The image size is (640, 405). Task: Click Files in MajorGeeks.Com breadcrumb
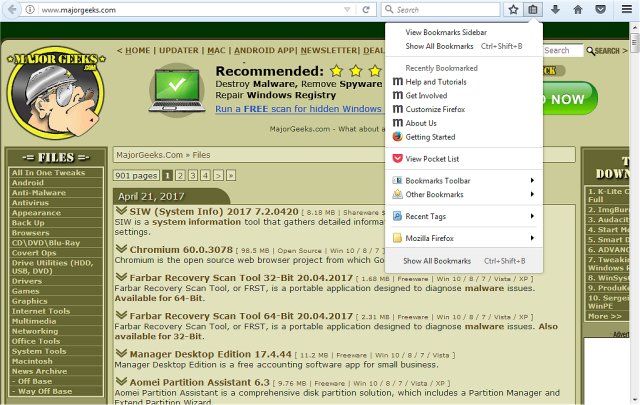click(x=201, y=155)
